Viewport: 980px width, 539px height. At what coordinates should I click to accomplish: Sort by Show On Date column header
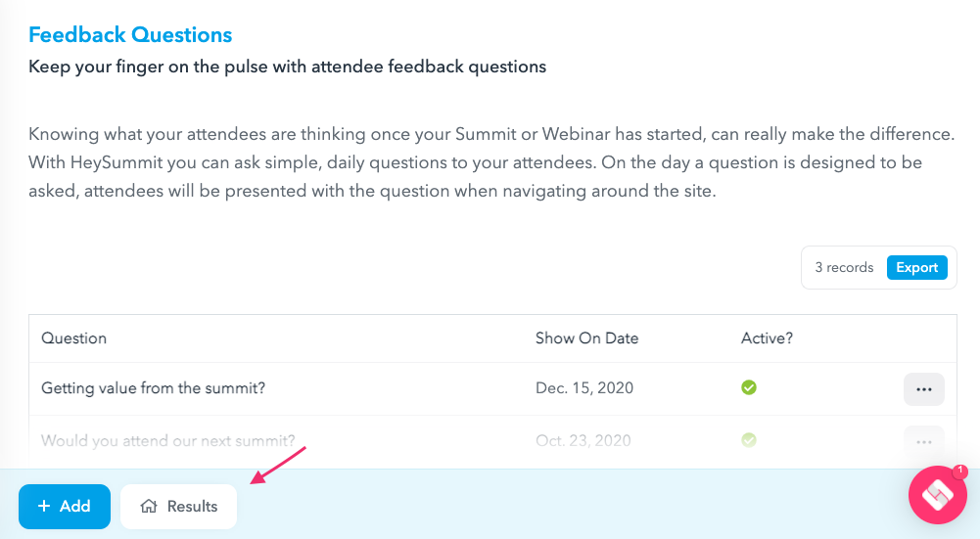[586, 337]
